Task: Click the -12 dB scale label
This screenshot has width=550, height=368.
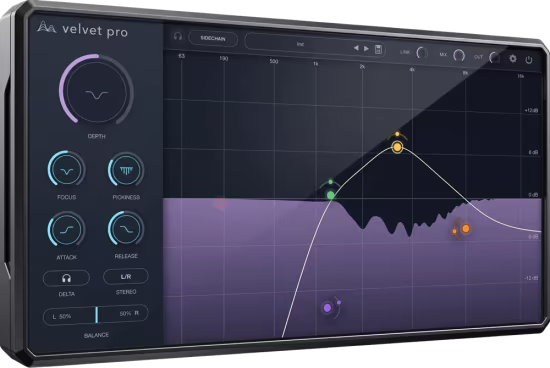Action: coord(531,278)
